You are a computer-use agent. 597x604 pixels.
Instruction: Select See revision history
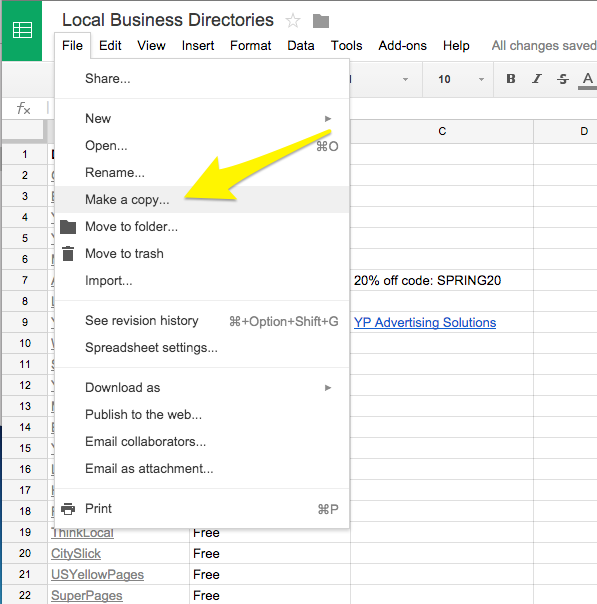[x=202, y=320]
